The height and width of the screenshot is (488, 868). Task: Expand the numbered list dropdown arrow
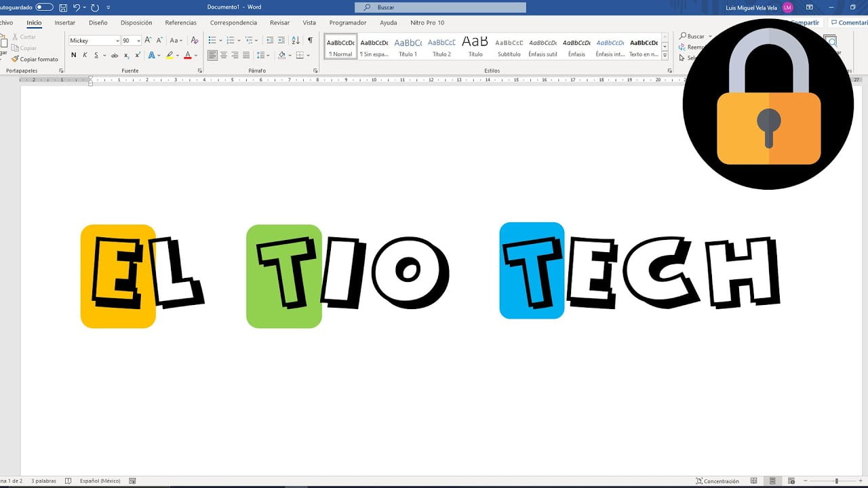click(239, 41)
